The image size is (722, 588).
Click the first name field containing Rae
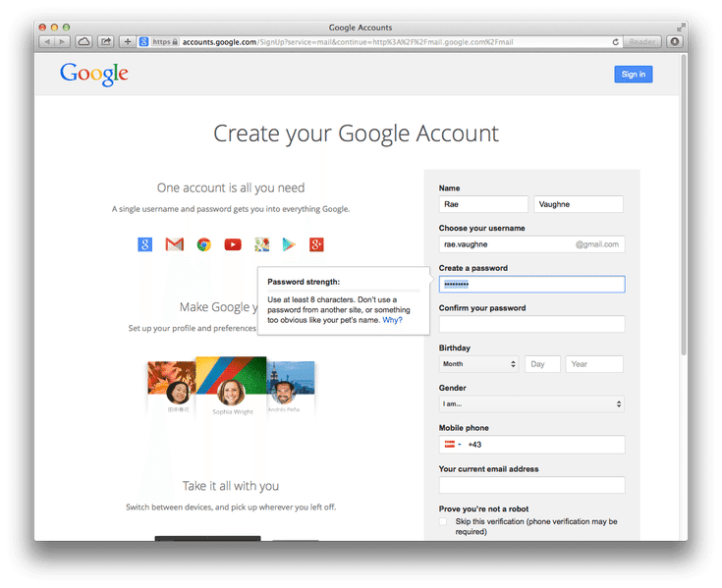click(483, 204)
